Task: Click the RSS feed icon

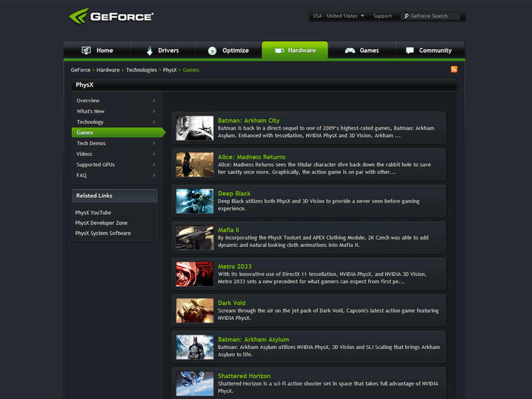Action: [454, 70]
